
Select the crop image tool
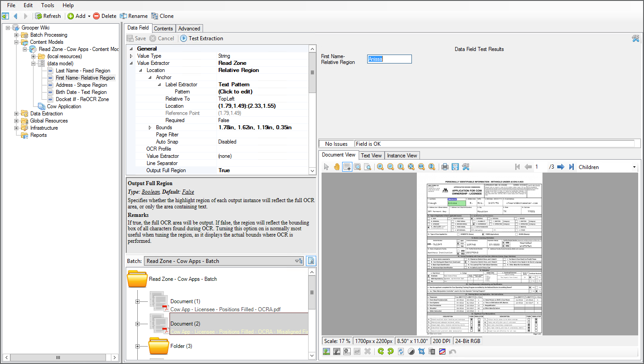coord(421,351)
